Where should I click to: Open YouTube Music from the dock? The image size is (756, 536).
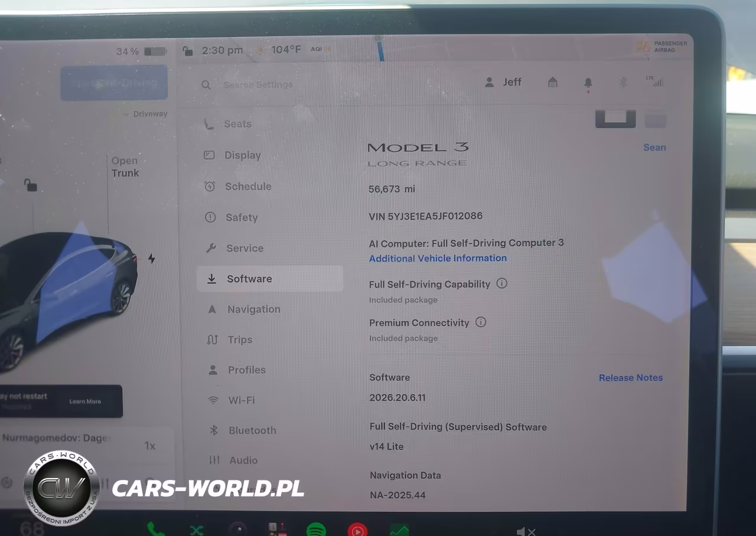coord(357,530)
